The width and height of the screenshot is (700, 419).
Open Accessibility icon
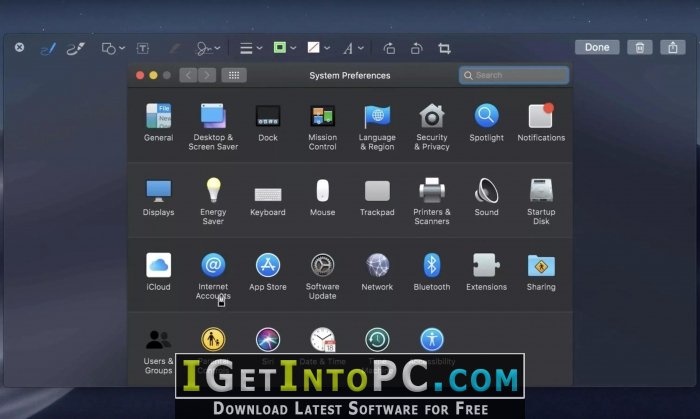pos(432,339)
